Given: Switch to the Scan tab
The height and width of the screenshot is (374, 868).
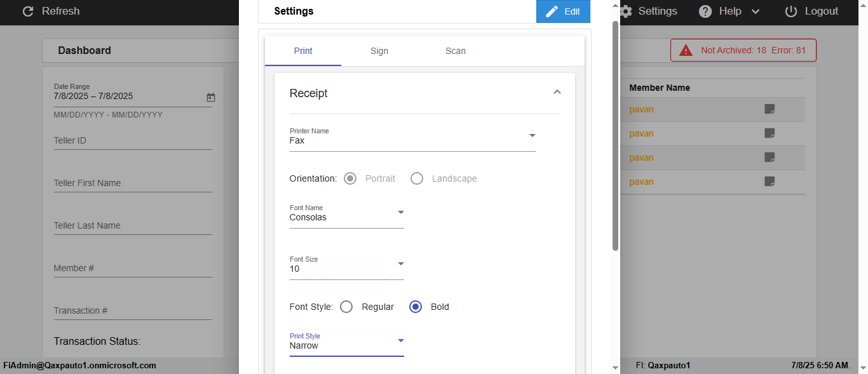Looking at the screenshot, I should coord(456,51).
